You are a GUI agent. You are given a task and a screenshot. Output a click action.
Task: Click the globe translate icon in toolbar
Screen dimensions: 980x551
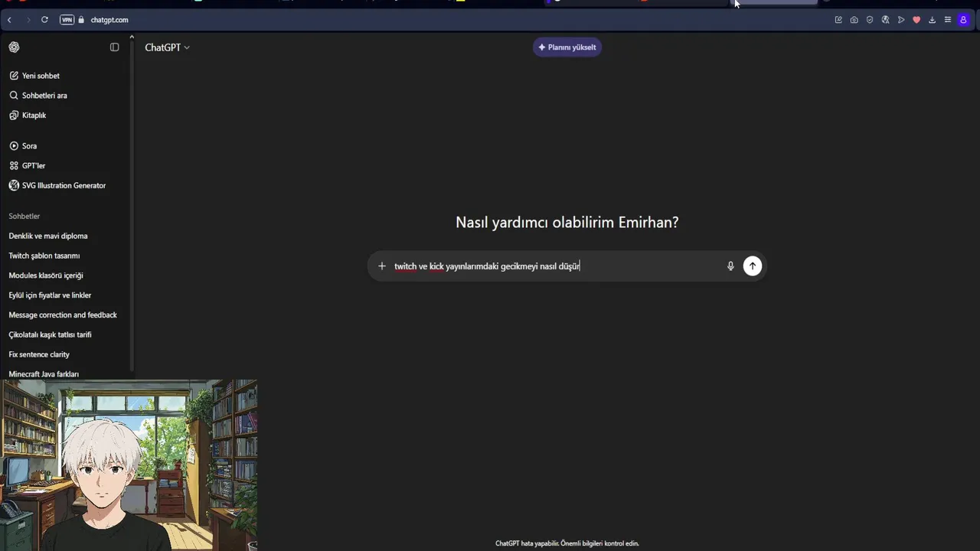pyautogui.click(x=885, y=20)
